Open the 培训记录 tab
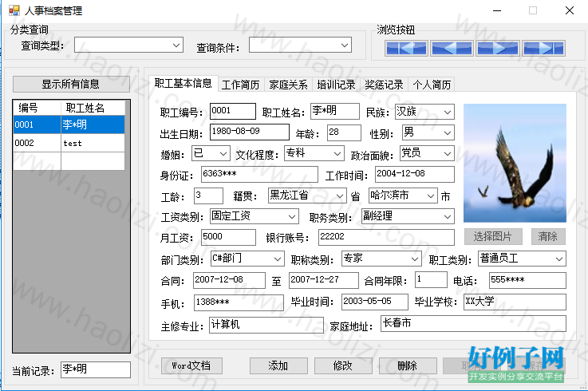The height and width of the screenshot is (391, 588). coord(336,85)
